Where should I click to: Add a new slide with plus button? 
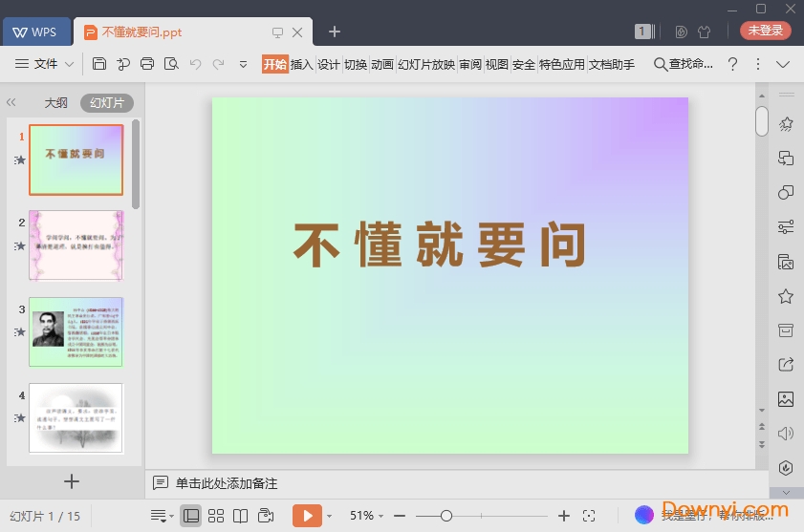tap(72, 481)
